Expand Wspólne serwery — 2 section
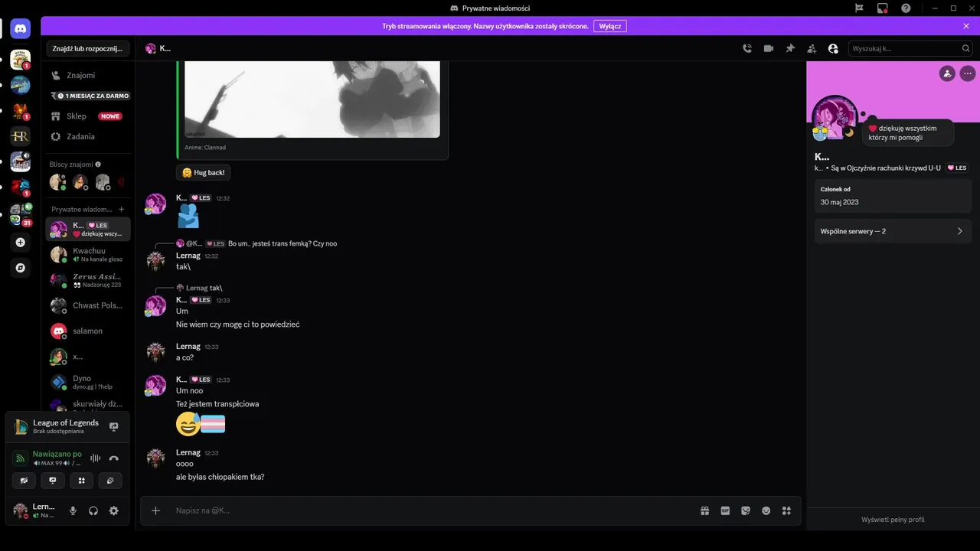This screenshot has height=551, width=980. [x=893, y=231]
